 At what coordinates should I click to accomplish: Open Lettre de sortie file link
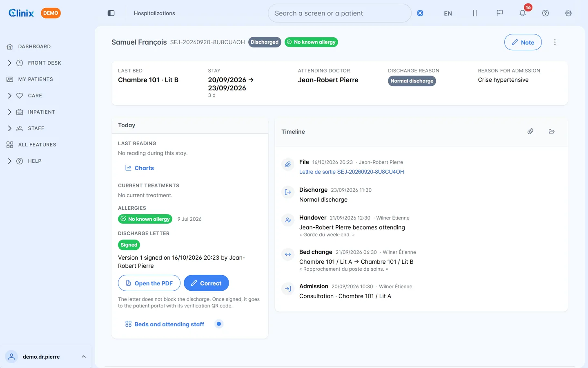352,172
